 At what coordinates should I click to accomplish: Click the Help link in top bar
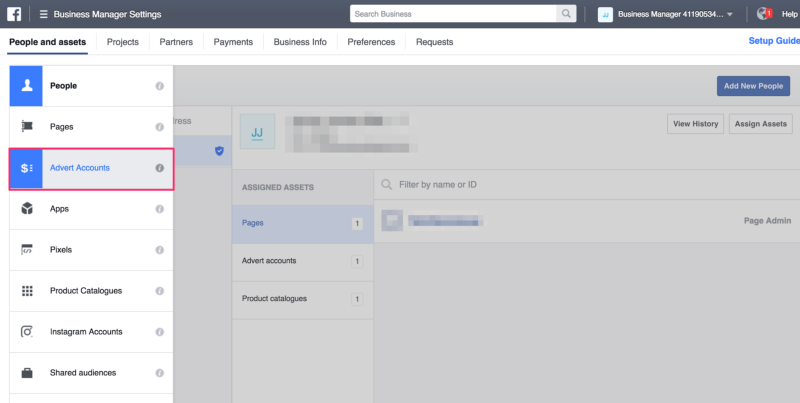coord(790,14)
